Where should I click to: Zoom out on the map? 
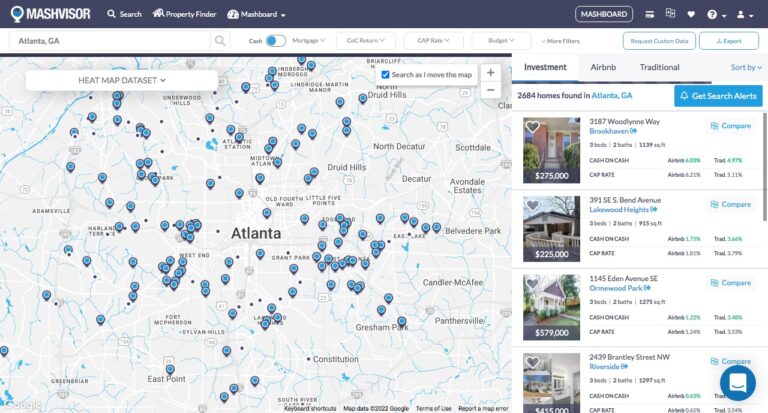point(490,90)
